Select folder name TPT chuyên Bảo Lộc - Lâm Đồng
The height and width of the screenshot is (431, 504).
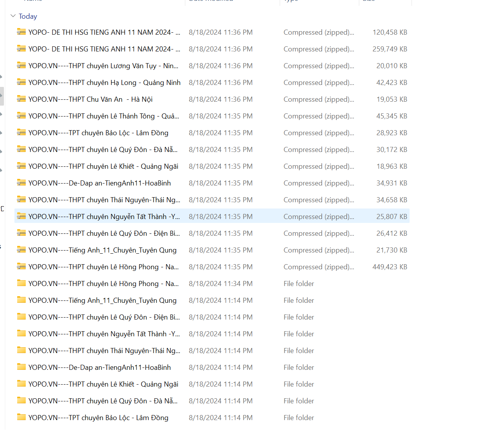pos(98,418)
